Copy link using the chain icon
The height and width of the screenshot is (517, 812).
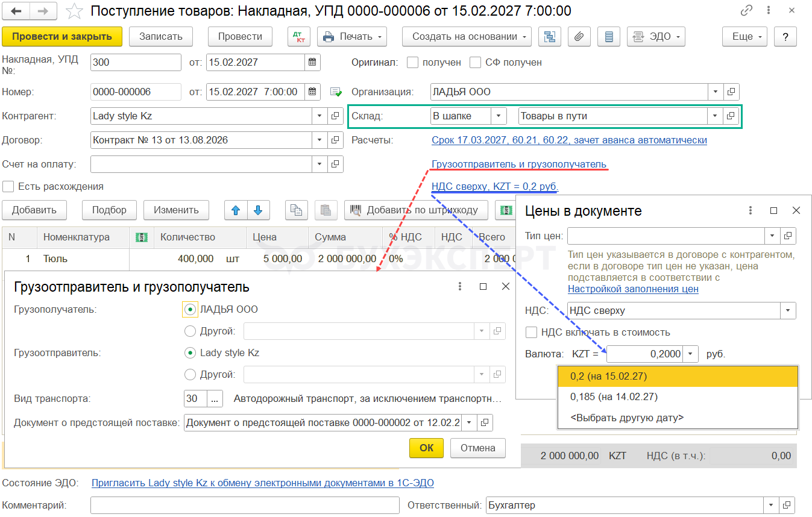click(x=746, y=11)
